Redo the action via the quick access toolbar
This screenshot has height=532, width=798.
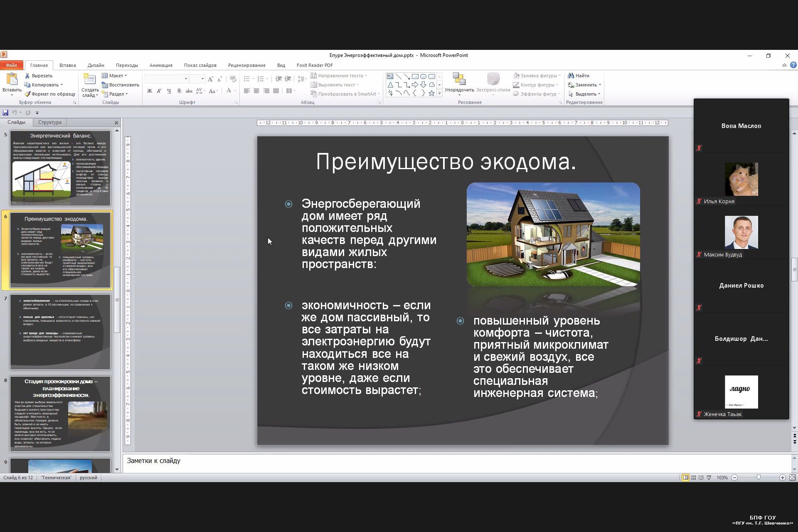click(28, 113)
